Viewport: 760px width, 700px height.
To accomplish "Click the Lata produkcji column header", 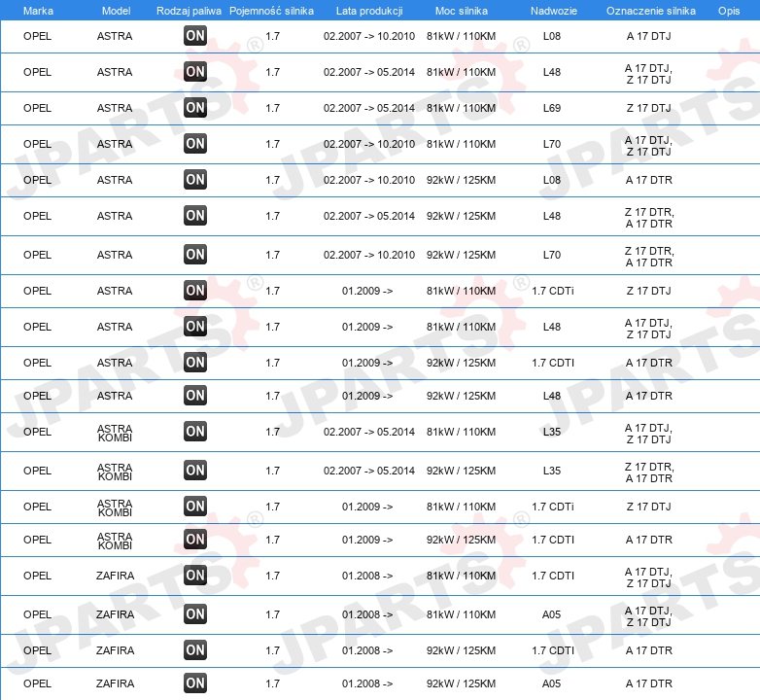I will 369,11.
